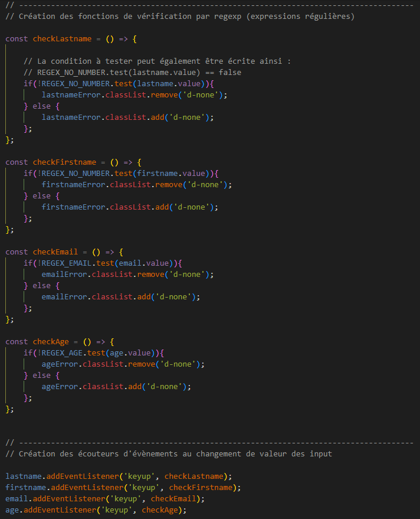Click 'checkAge' argument in age.addEventListener line
The width and height of the screenshot is (420, 519).
pos(160,510)
